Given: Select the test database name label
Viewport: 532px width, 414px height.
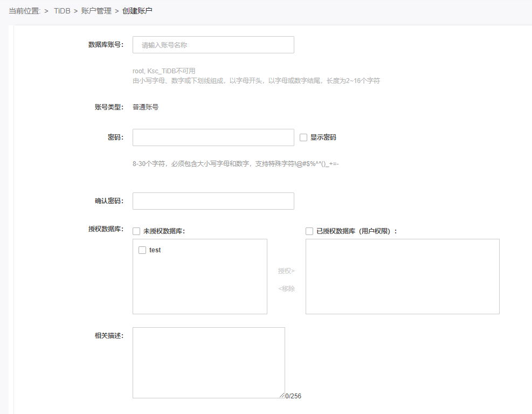Looking at the screenshot, I should pos(155,250).
